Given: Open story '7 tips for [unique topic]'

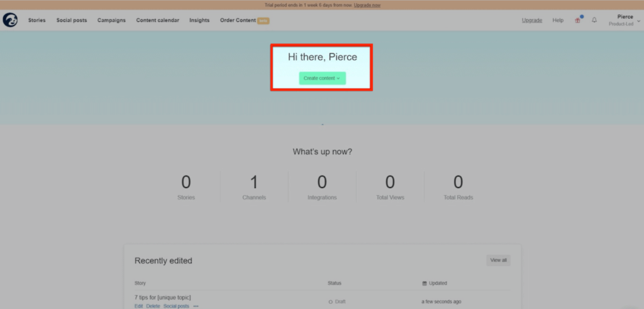Looking at the screenshot, I should pos(163,297).
